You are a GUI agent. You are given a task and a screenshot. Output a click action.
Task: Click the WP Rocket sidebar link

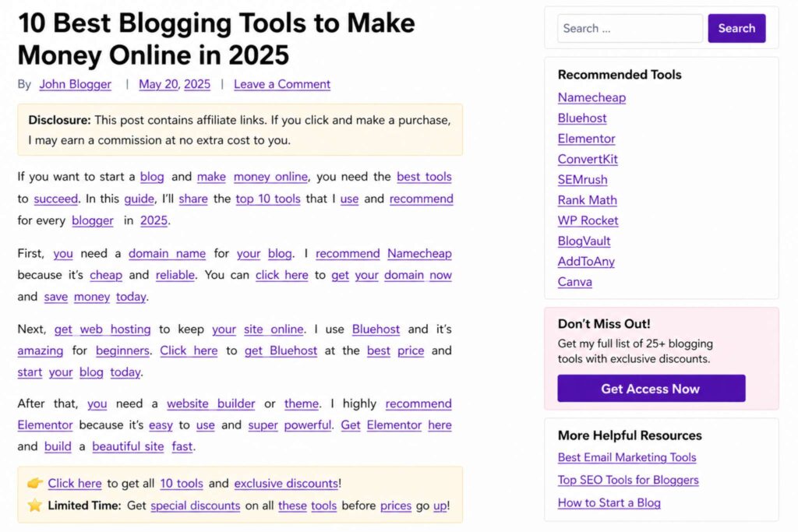coord(588,220)
